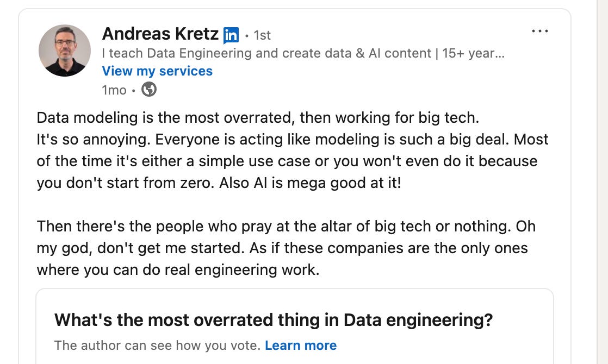Click the line my god, don't get me started

pos(282,248)
